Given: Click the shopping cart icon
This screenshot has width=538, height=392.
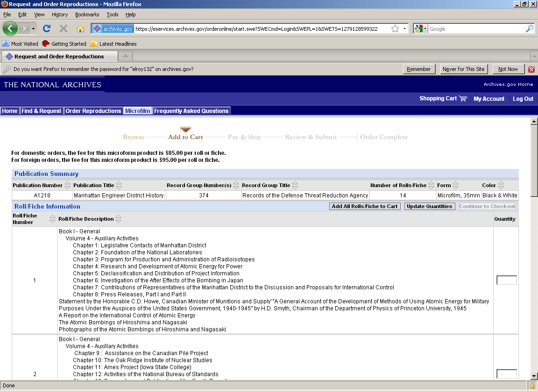Looking at the screenshot, I should 463,99.
